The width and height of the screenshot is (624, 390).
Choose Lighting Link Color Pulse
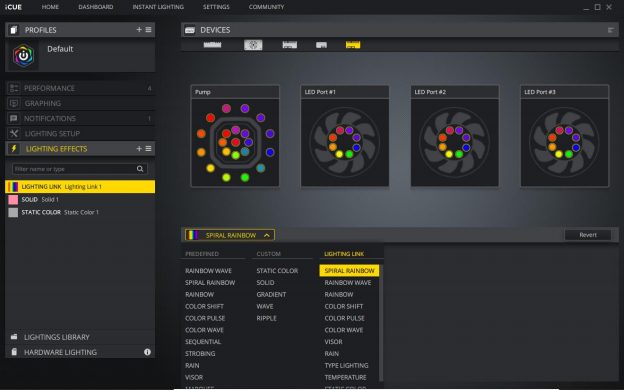(344, 318)
